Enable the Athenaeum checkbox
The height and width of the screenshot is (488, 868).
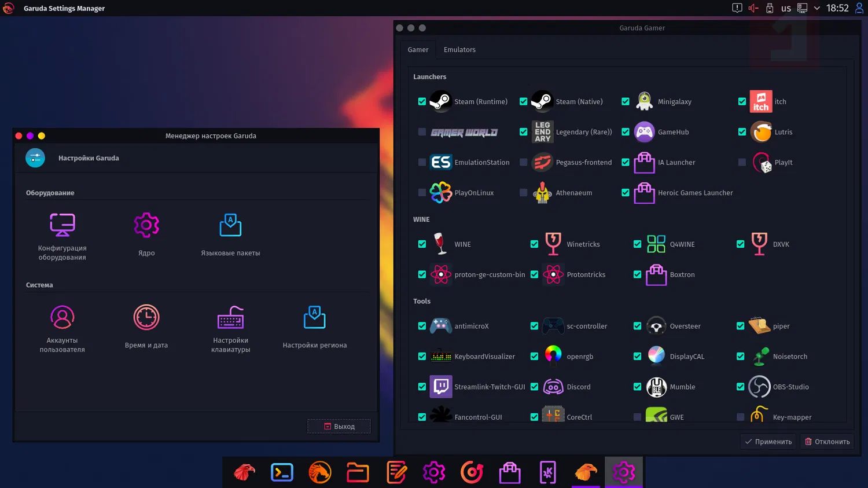[524, 193]
